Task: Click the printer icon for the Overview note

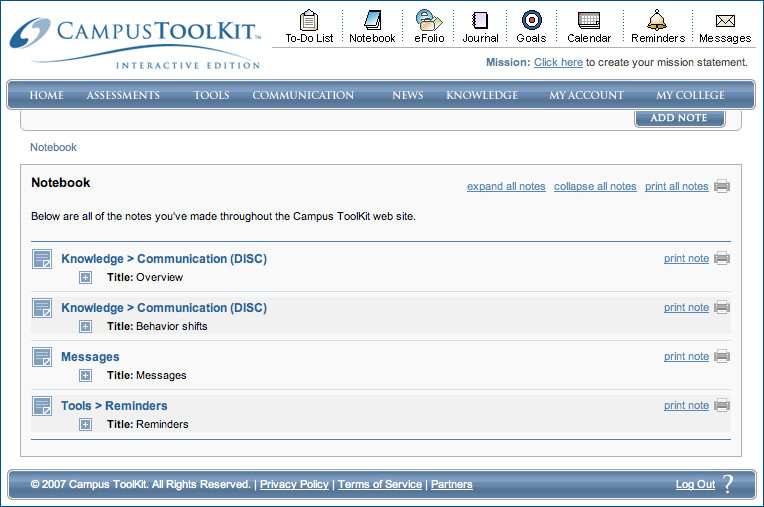Action: 722,258
